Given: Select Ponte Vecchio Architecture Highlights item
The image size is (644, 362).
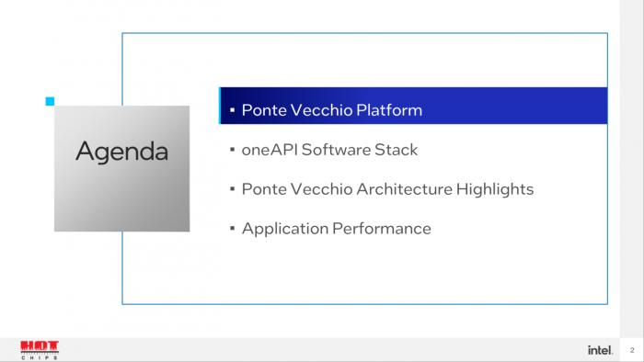Looking at the screenshot, I should (x=387, y=189).
